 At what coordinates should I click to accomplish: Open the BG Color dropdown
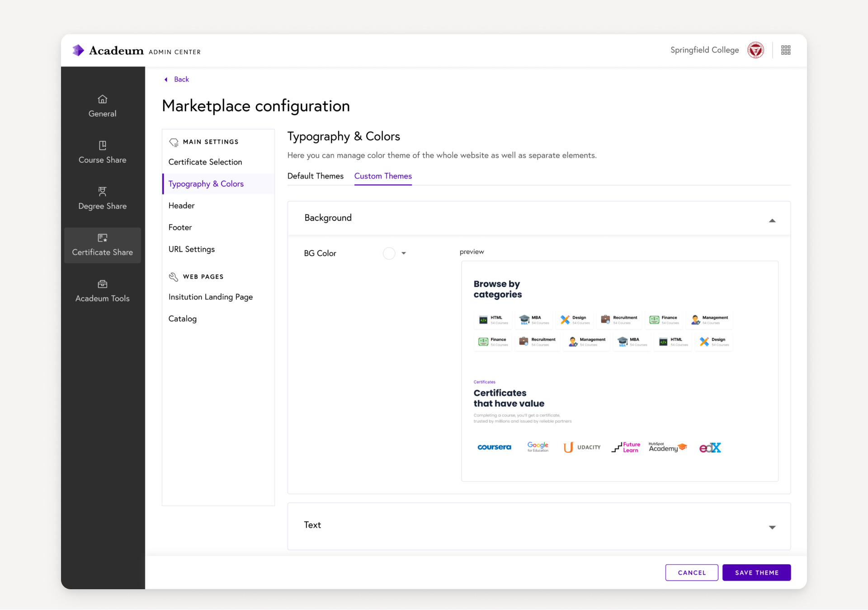coord(404,253)
